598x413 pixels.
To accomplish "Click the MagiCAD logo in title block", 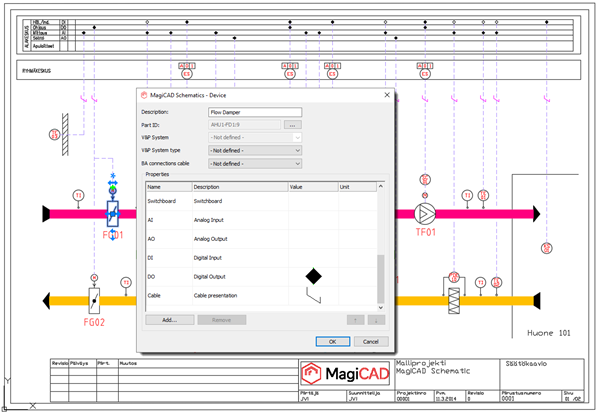I will click(346, 374).
